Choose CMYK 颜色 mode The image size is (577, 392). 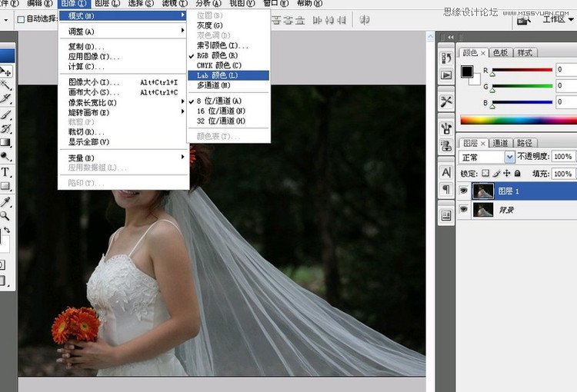[x=228, y=65]
